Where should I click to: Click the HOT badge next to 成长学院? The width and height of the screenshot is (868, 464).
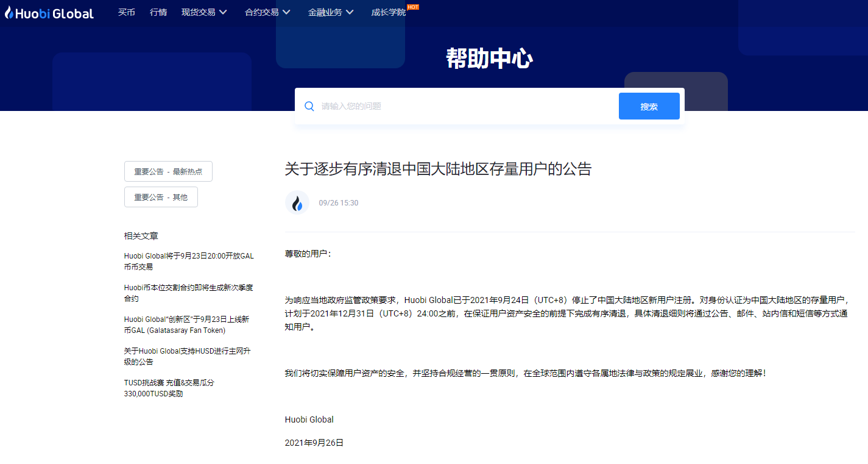413,7
